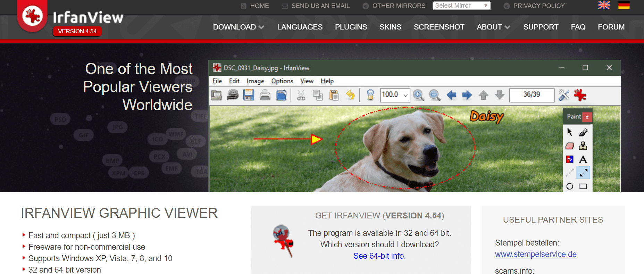Click the Save floppy disk icon
644x274 pixels.
[x=249, y=95]
